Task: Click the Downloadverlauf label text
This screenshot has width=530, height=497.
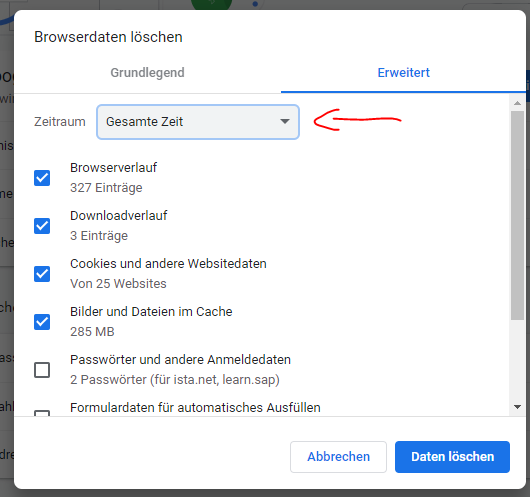Action: pyautogui.click(x=118, y=215)
